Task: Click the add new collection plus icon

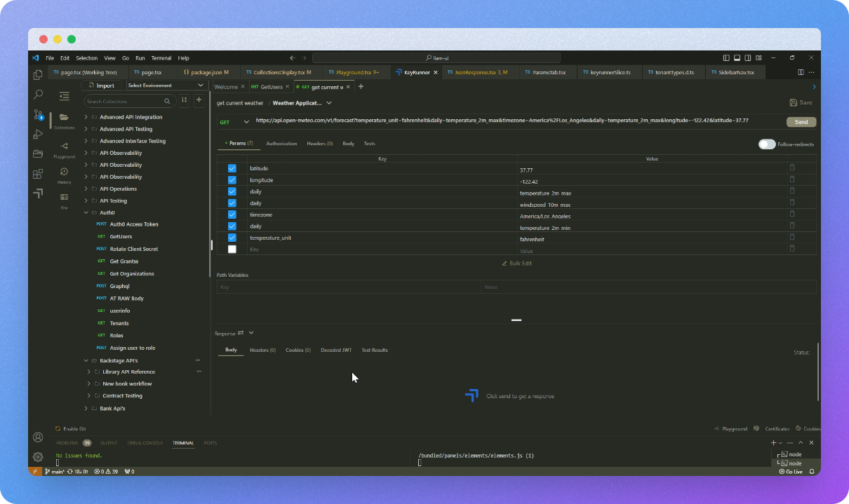Action: coord(199,100)
